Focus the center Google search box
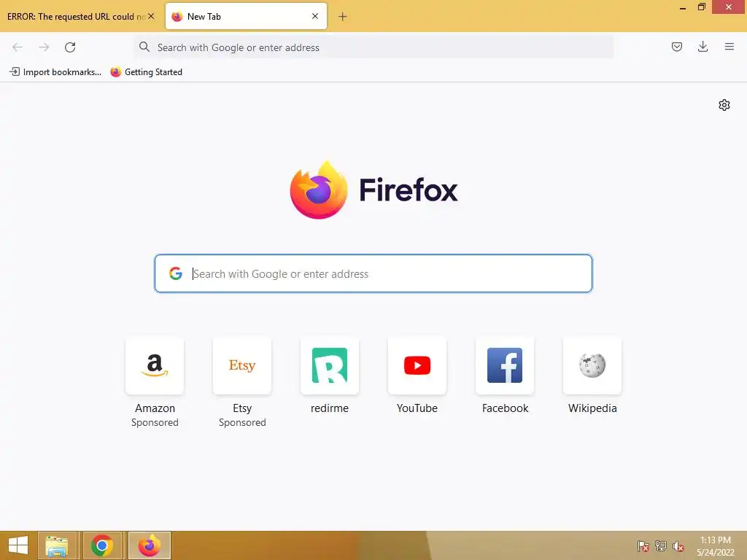 [373, 273]
